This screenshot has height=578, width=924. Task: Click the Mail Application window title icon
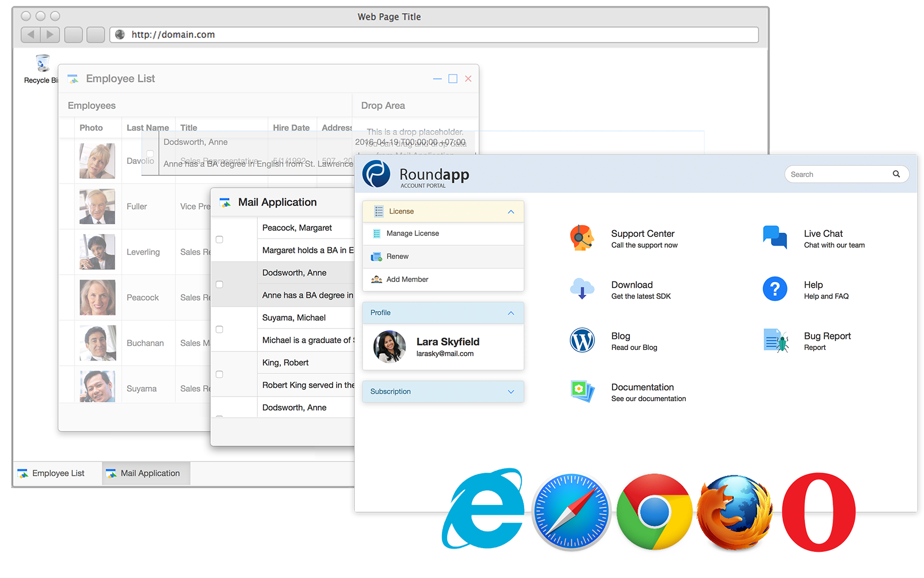[225, 202]
